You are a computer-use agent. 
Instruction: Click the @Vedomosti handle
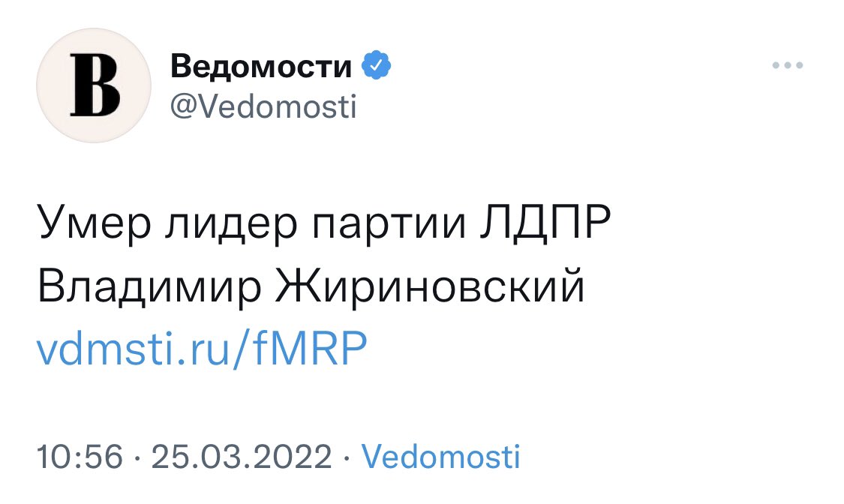pos(263,106)
